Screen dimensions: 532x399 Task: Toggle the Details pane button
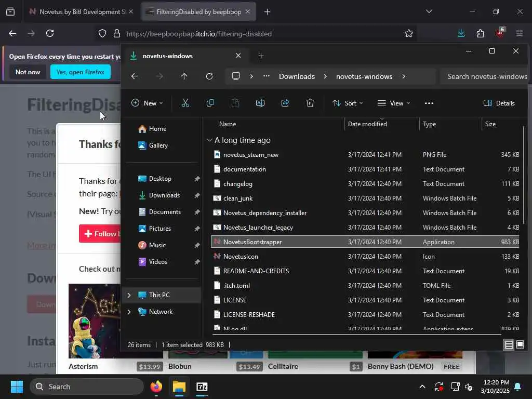pyautogui.click(x=499, y=103)
